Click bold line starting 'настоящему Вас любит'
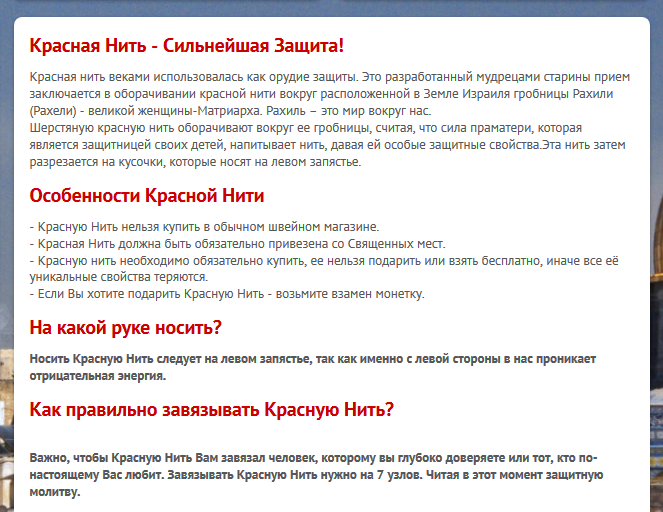Screen dimensions: 663x512 [x=316, y=475]
